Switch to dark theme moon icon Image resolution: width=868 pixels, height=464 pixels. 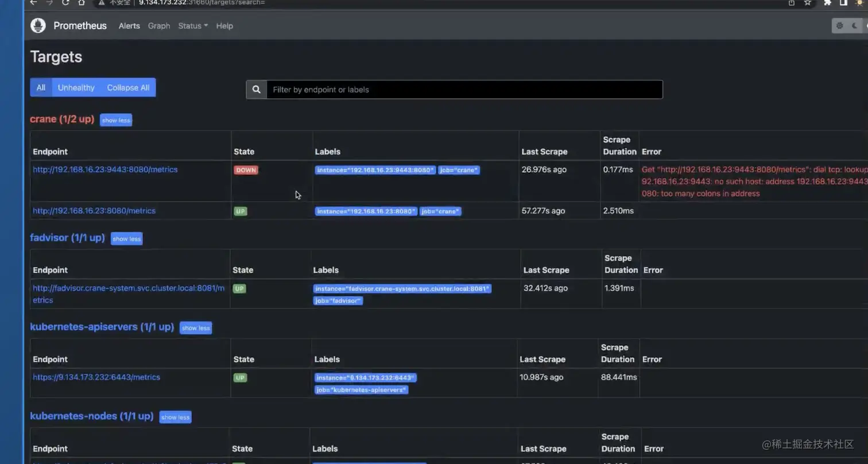pyautogui.click(x=855, y=25)
